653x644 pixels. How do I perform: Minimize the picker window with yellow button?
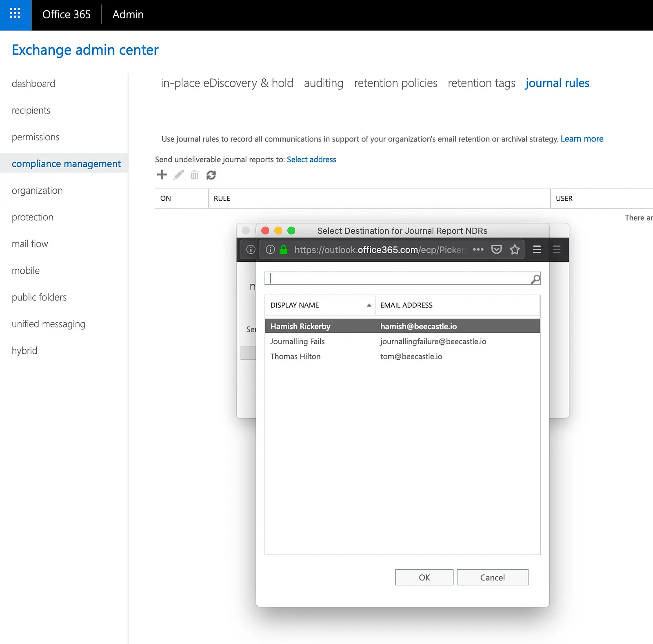tap(278, 231)
